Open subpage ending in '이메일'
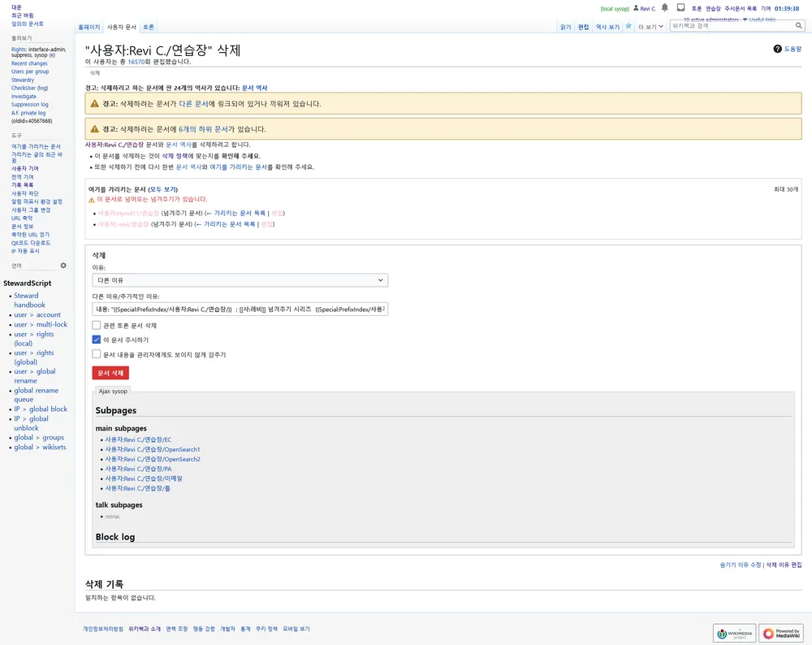This screenshot has width=812, height=645. click(144, 478)
